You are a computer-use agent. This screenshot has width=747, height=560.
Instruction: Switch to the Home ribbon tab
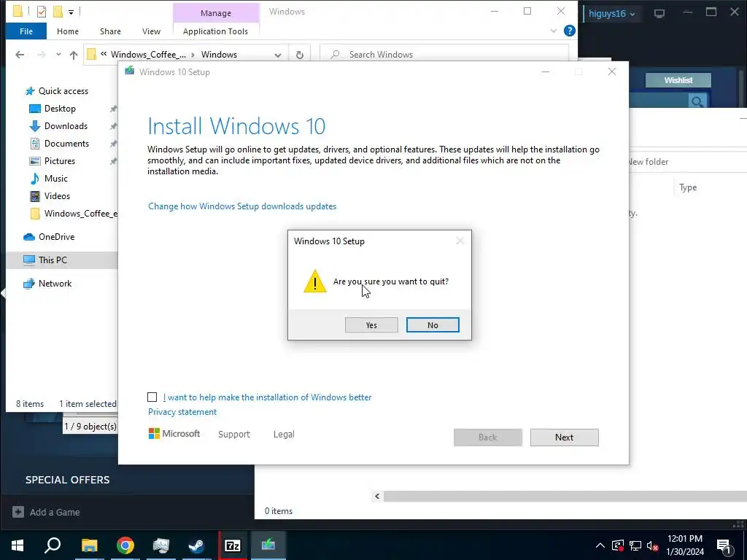(68, 31)
